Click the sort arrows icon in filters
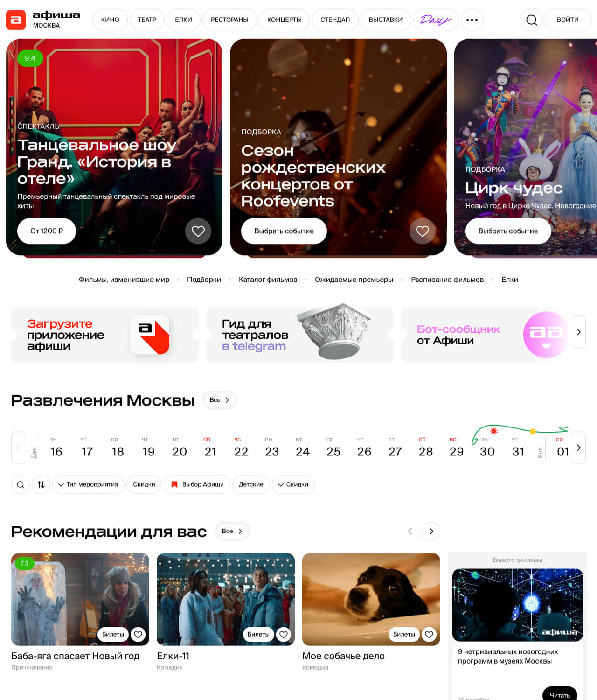Image resolution: width=597 pixels, height=700 pixels. [x=41, y=484]
